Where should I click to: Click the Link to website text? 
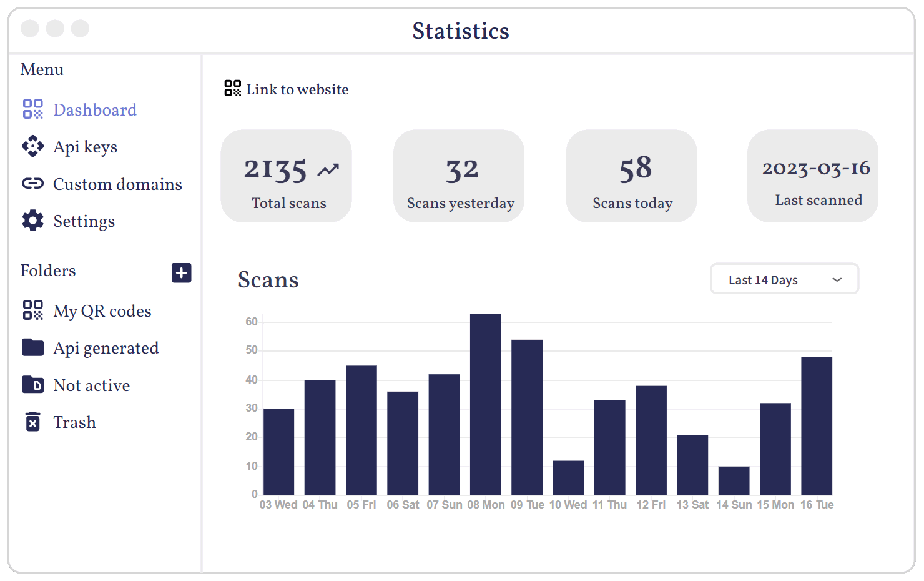click(x=297, y=89)
